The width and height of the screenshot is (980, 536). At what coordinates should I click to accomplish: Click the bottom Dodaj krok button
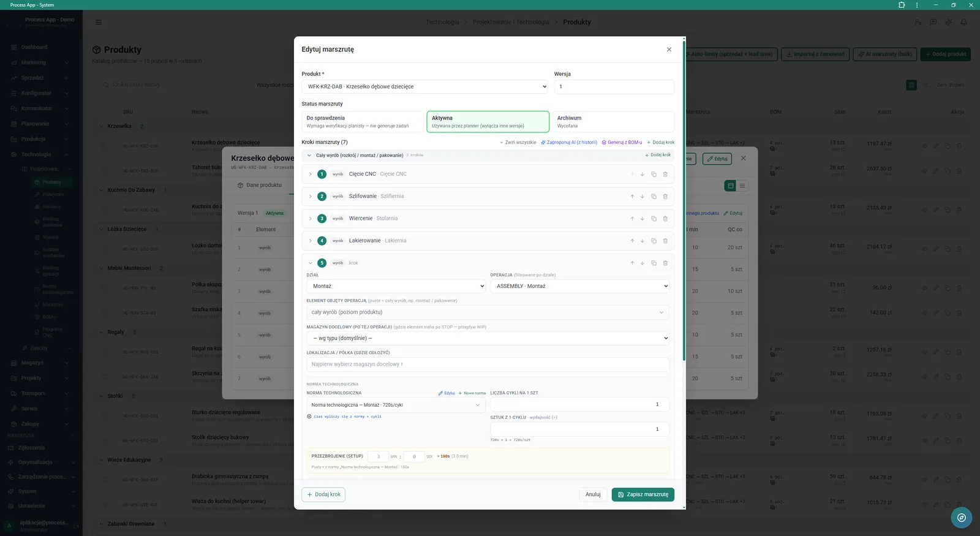tap(323, 494)
